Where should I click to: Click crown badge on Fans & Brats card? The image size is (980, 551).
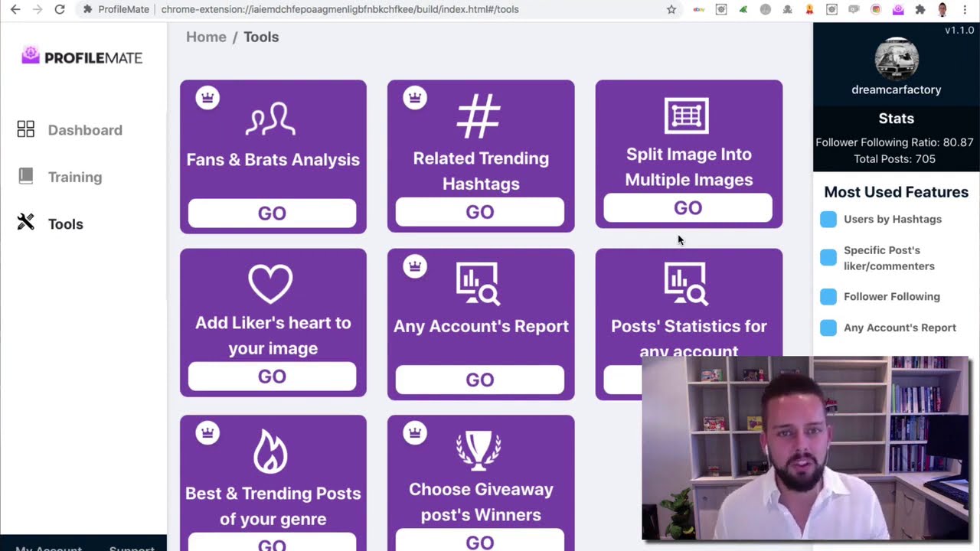point(207,98)
